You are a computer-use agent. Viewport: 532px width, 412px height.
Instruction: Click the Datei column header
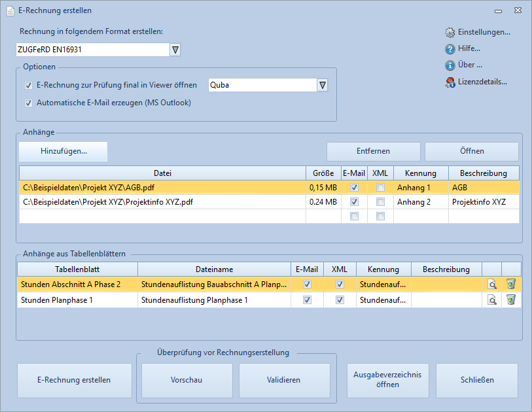(x=162, y=173)
